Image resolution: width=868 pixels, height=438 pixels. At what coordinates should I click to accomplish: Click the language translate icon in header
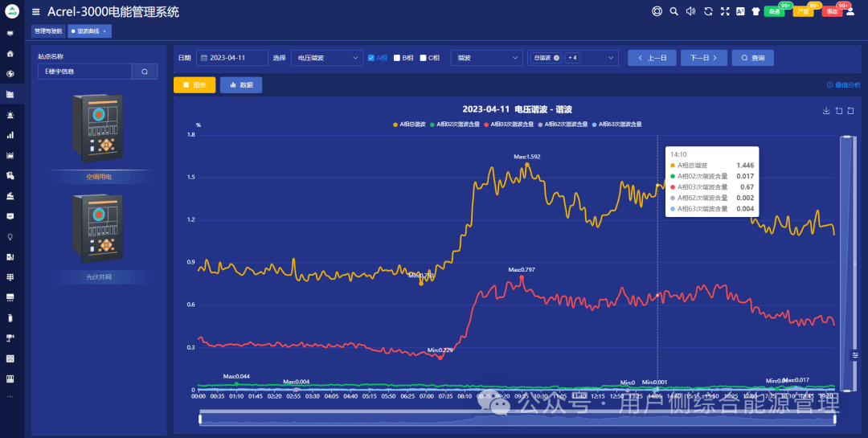click(x=740, y=11)
